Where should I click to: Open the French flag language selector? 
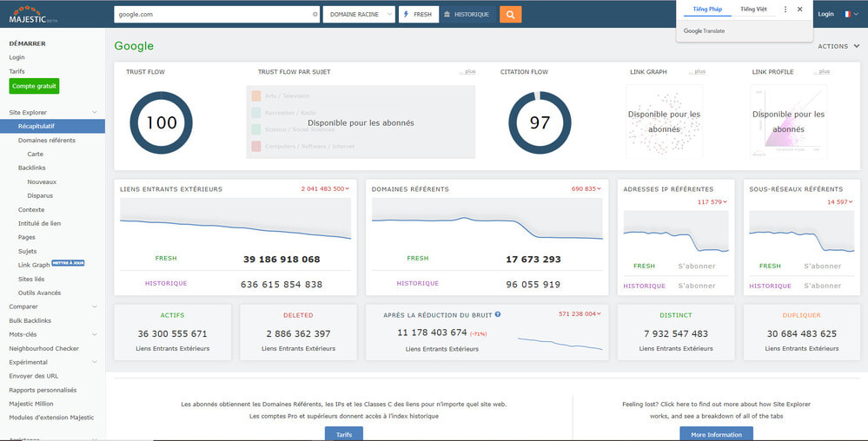tap(849, 14)
